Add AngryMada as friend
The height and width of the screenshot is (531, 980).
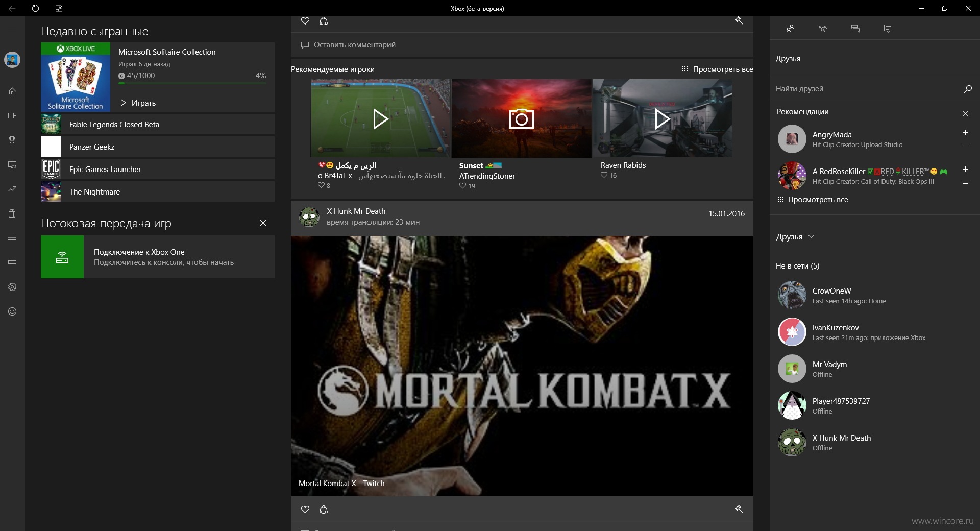pos(965,133)
